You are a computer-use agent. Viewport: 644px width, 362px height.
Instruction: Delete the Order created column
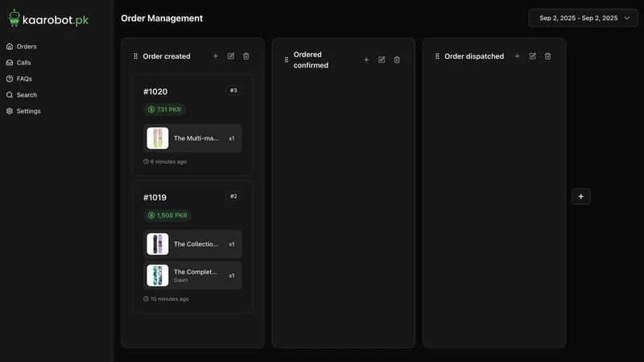[x=246, y=56]
